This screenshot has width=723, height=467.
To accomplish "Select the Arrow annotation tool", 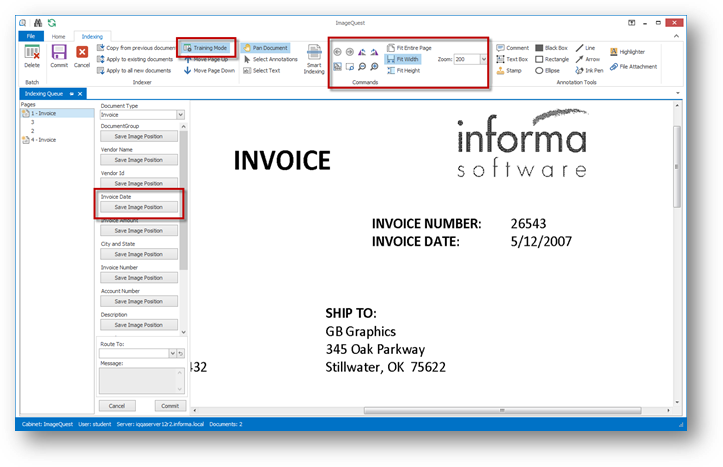I will coord(588,59).
